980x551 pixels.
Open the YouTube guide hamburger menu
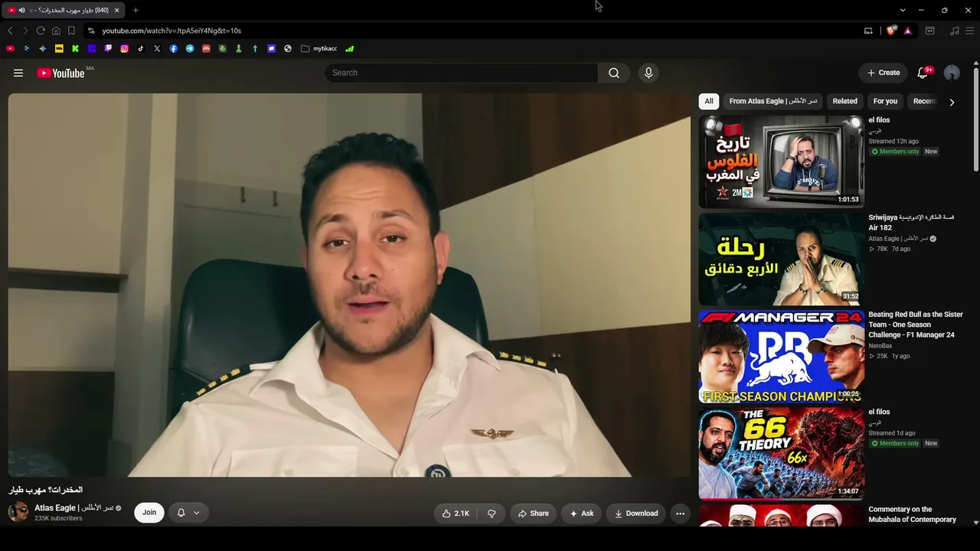point(18,73)
